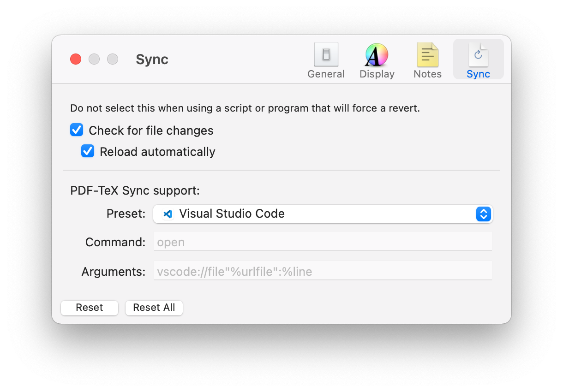Select the Sync document refresh icon

pos(478,55)
